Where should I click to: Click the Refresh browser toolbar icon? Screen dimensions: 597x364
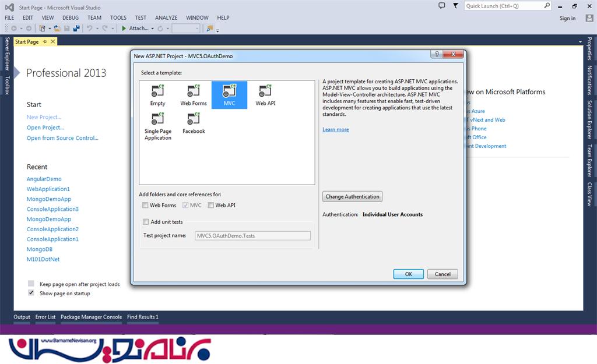pos(160,29)
